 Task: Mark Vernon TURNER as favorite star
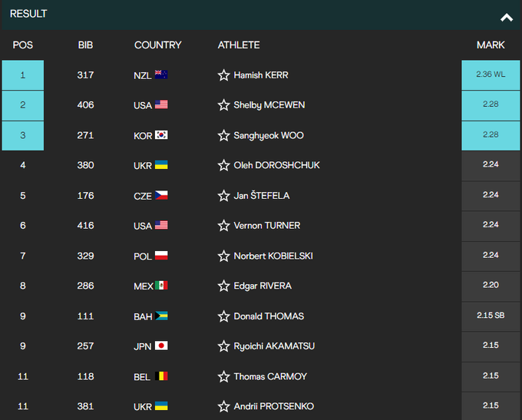(224, 226)
